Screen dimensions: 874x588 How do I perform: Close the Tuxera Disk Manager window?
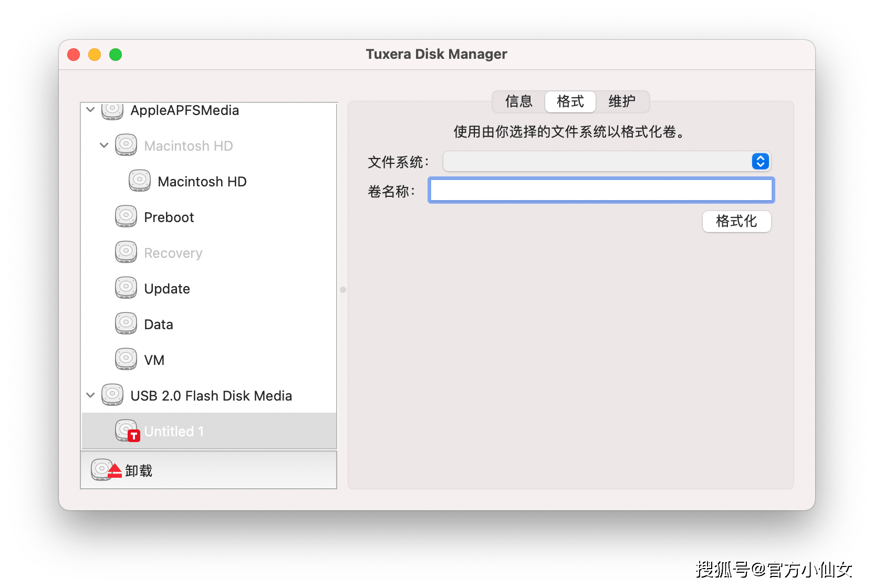(74, 55)
